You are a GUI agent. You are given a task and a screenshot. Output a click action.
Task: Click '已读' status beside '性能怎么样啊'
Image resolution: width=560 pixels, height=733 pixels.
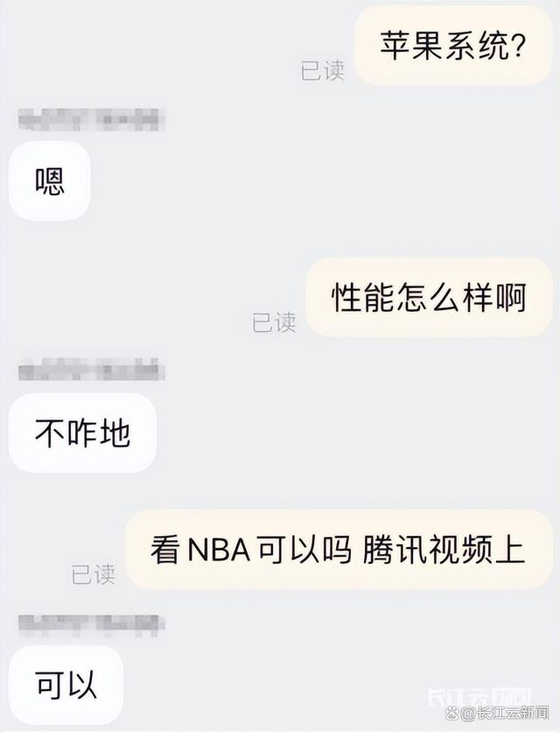[x=274, y=323]
